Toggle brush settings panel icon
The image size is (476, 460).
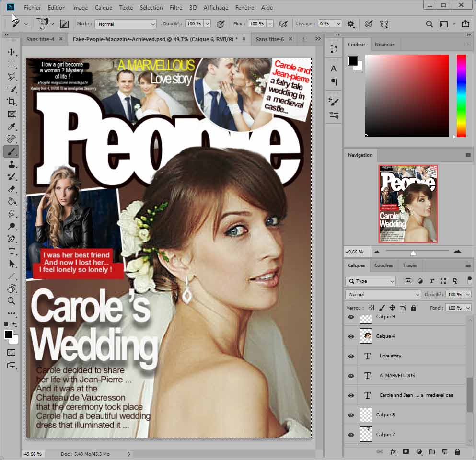point(64,24)
